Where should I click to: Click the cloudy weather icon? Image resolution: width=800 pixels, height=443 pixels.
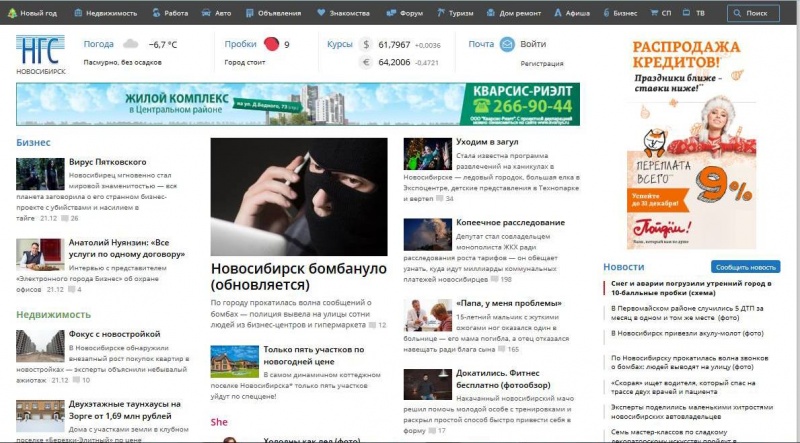pyautogui.click(x=130, y=45)
